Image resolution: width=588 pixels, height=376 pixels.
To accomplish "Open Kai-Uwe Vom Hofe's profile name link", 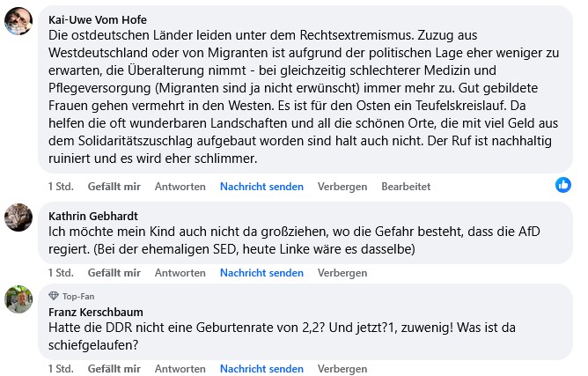I will point(99,18).
